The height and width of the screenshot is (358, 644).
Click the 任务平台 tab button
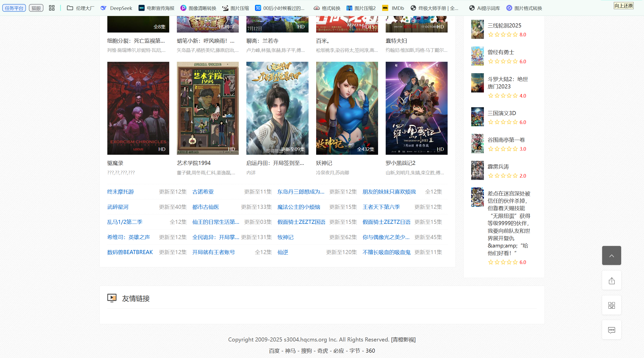point(14,8)
